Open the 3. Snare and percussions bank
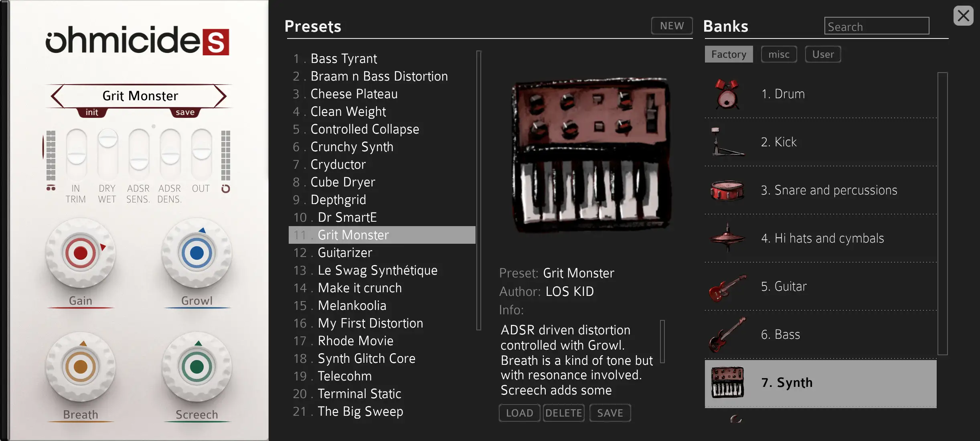Screen dimensions: 980x441 tap(821, 190)
